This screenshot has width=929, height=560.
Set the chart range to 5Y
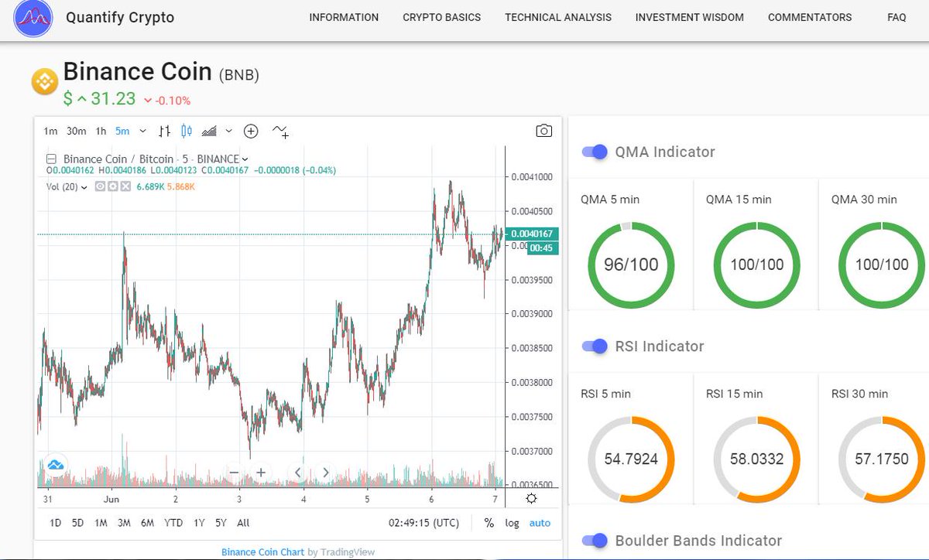tap(221, 523)
